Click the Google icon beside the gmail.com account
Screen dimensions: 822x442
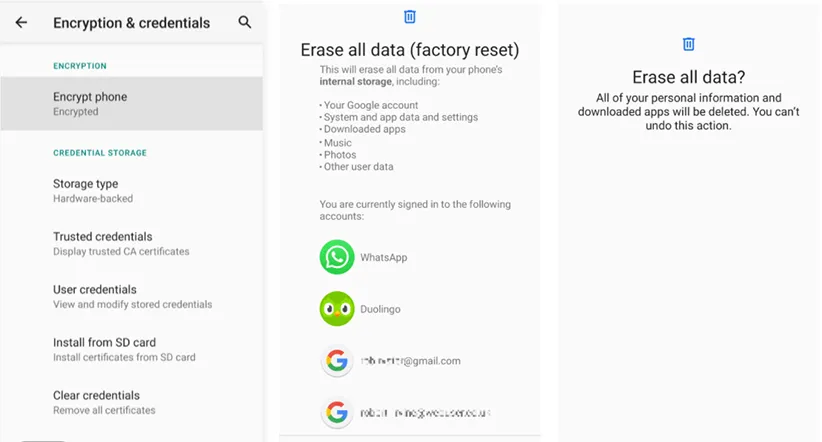click(337, 361)
